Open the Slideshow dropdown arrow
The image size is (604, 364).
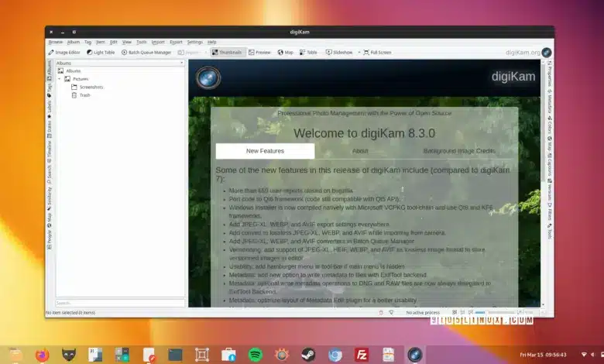[x=359, y=53]
